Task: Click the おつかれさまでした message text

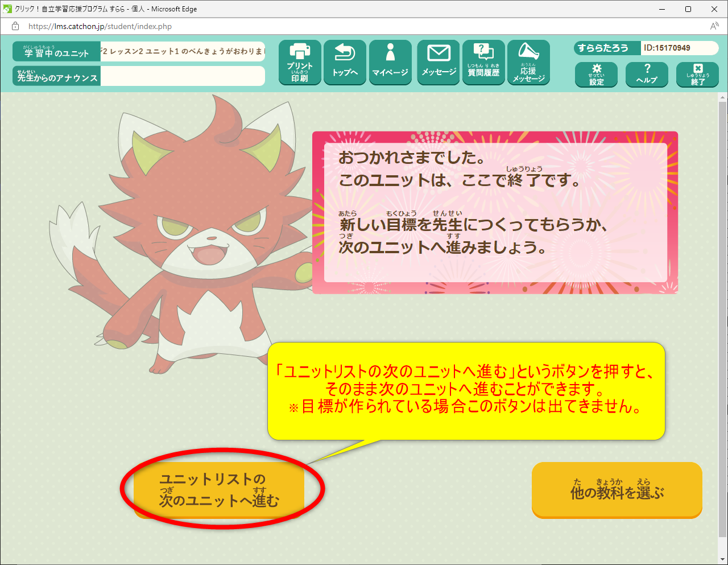Action: click(x=412, y=158)
